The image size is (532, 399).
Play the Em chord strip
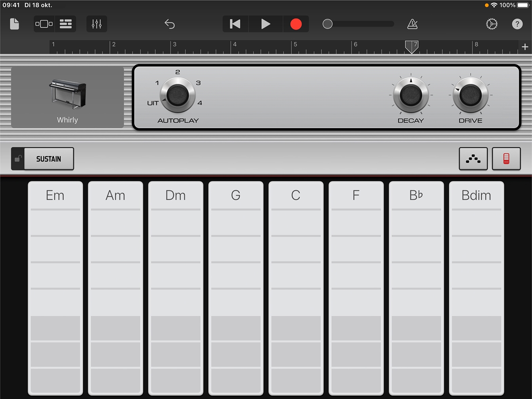point(55,288)
